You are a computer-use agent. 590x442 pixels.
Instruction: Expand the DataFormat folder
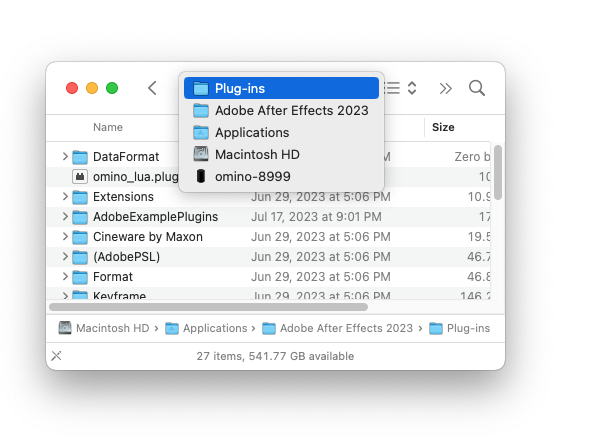point(65,156)
